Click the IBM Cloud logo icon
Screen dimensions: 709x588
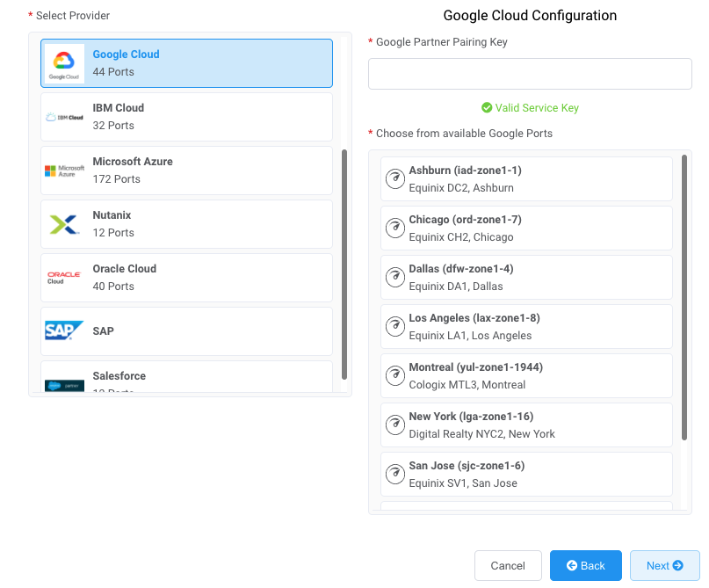[64, 117]
